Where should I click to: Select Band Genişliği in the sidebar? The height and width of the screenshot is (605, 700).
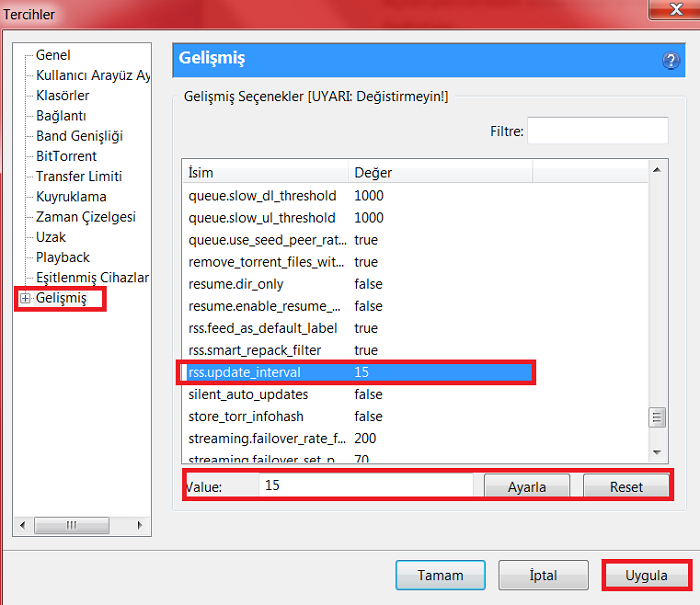(79, 136)
